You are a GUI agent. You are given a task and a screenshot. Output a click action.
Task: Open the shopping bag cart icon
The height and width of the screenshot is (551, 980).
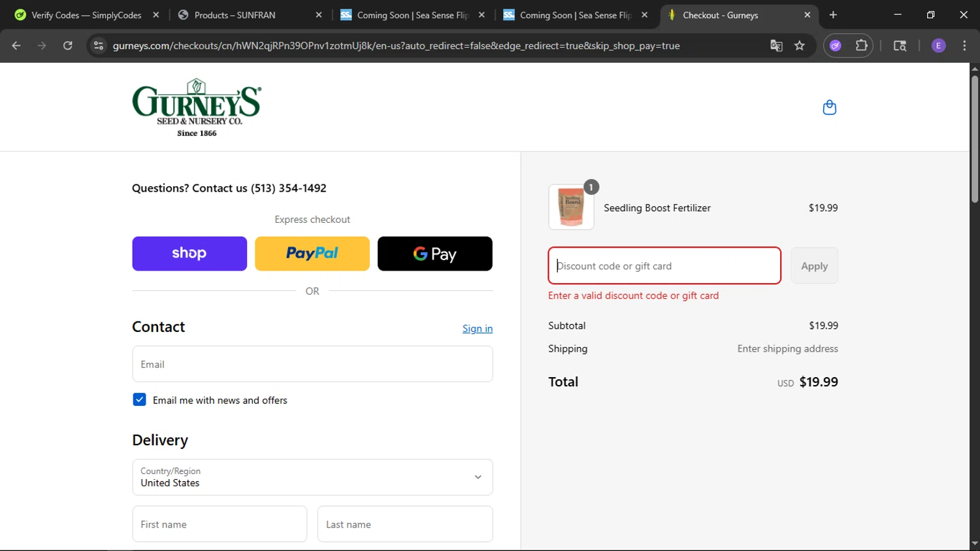(829, 107)
